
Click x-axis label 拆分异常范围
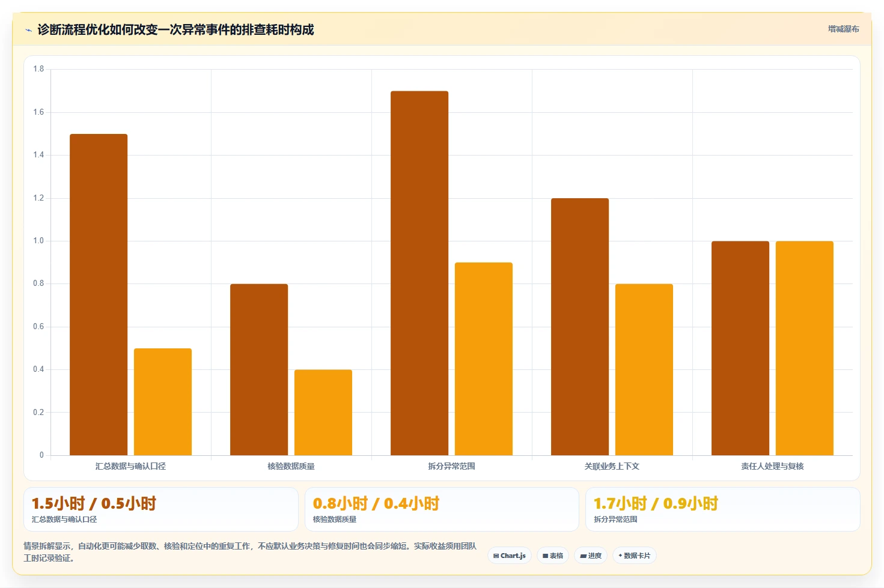point(451,466)
